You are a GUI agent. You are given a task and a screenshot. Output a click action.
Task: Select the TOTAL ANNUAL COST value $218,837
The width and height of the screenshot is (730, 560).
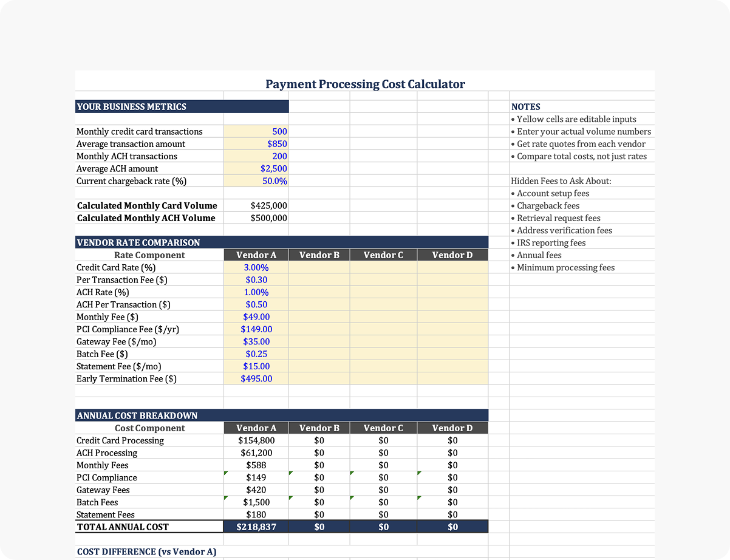256,527
